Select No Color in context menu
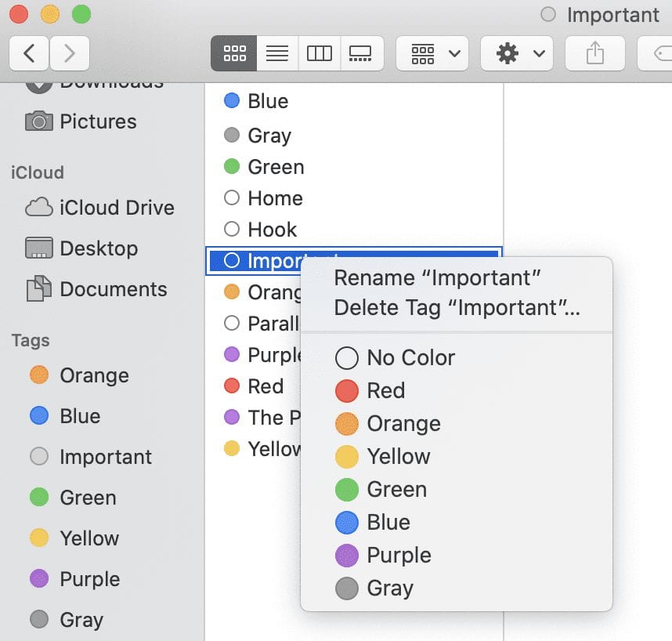 point(410,358)
